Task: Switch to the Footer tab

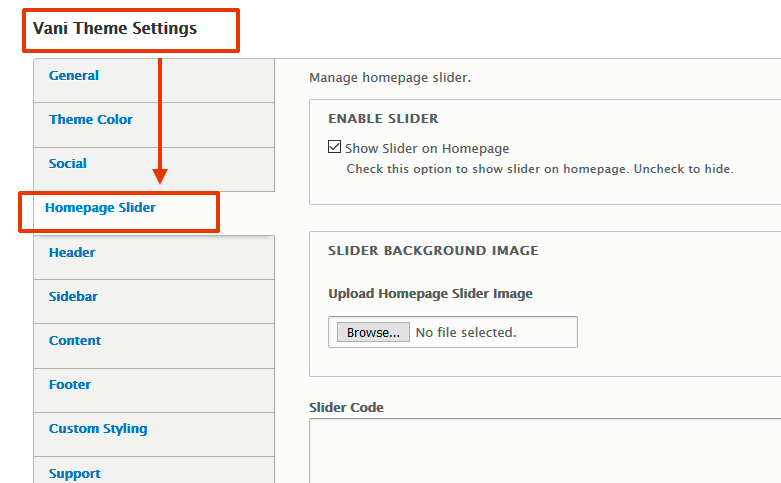Action: click(x=70, y=385)
